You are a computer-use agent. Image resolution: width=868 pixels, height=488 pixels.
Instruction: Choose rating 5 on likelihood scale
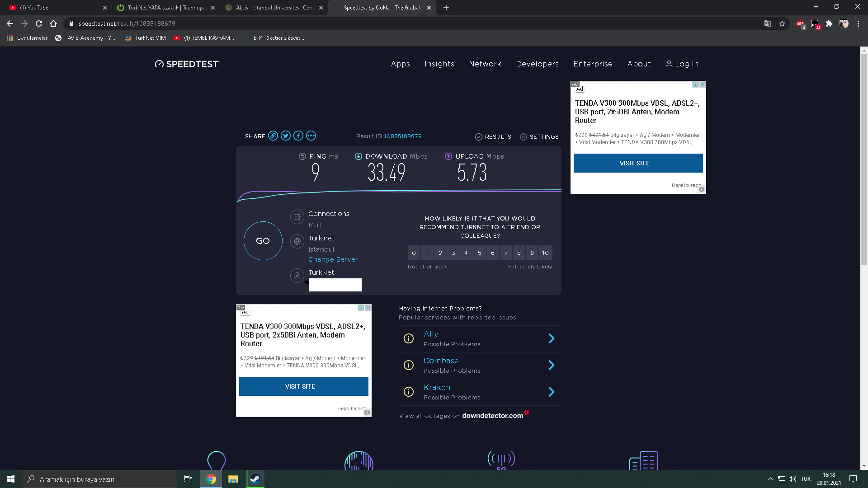[x=479, y=253]
